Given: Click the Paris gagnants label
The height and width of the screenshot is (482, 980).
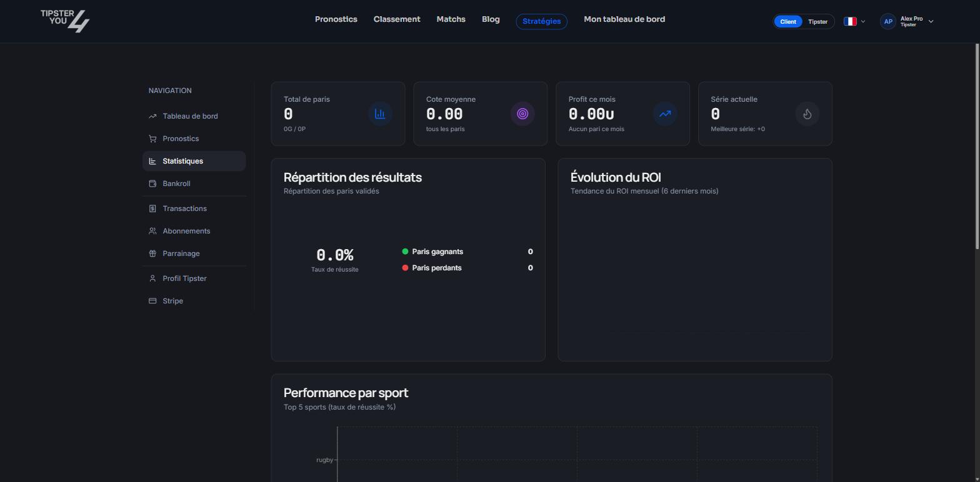Looking at the screenshot, I should click(437, 252).
